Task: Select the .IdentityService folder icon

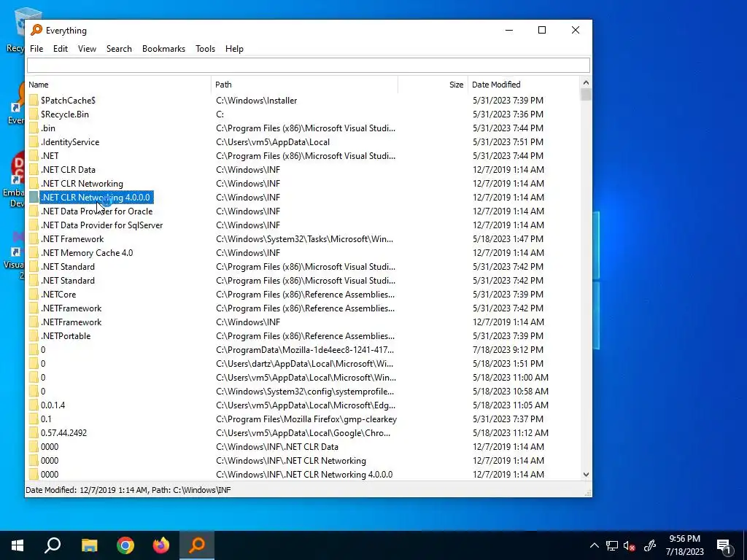Action: pyautogui.click(x=34, y=141)
